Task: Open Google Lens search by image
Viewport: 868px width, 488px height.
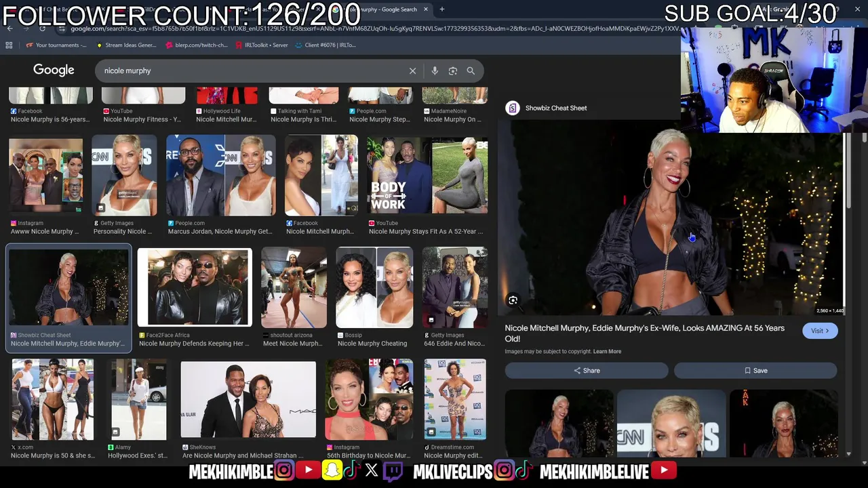Action: click(x=453, y=70)
